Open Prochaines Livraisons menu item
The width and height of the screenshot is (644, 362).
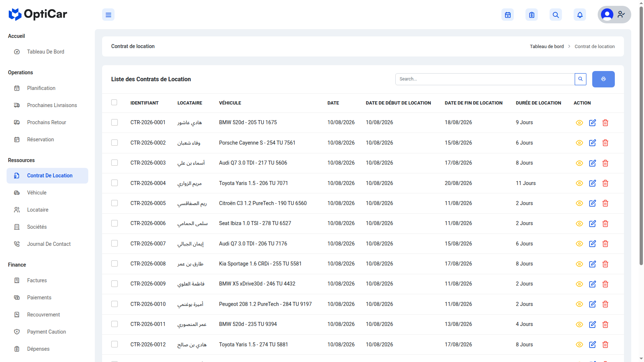click(47, 105)
